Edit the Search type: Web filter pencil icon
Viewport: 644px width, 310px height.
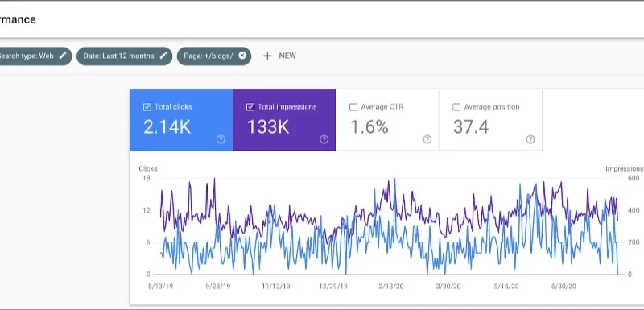pos(63,56)
